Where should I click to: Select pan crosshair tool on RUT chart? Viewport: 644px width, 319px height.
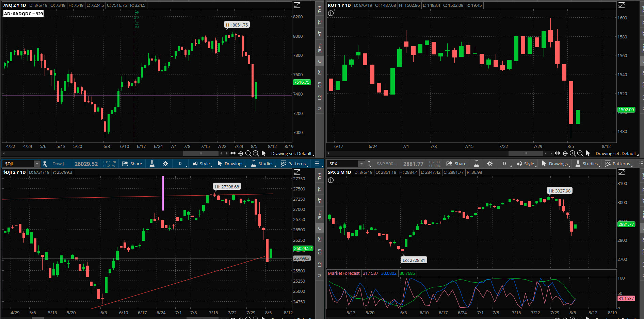pos(565,153)
